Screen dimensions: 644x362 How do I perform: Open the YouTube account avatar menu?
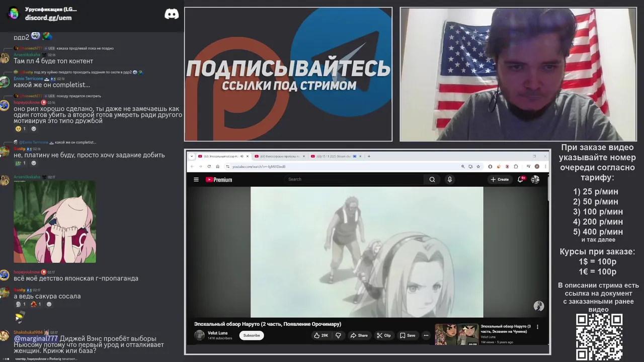535,179
